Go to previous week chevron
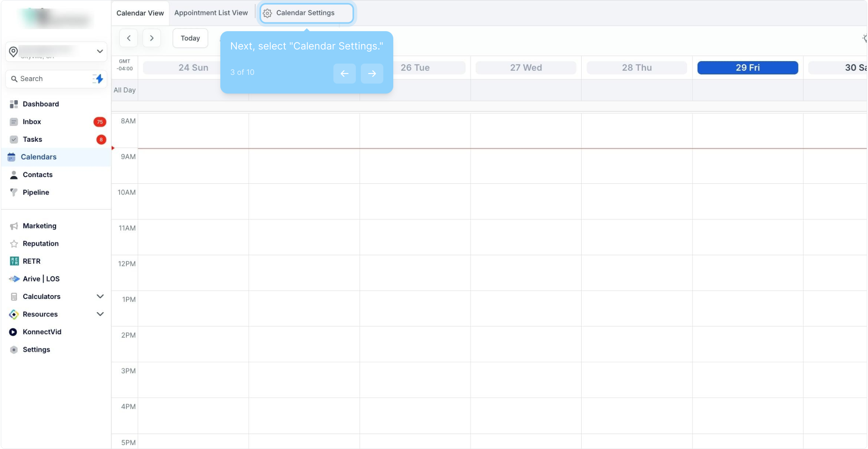Viewport: 868px width, 449px height. (129, 38)
